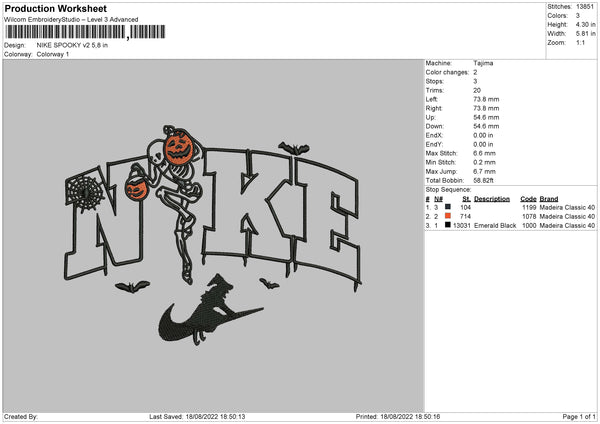
Task: Select the Up value '54.6 mm'
Action: (x=486, y=117)
